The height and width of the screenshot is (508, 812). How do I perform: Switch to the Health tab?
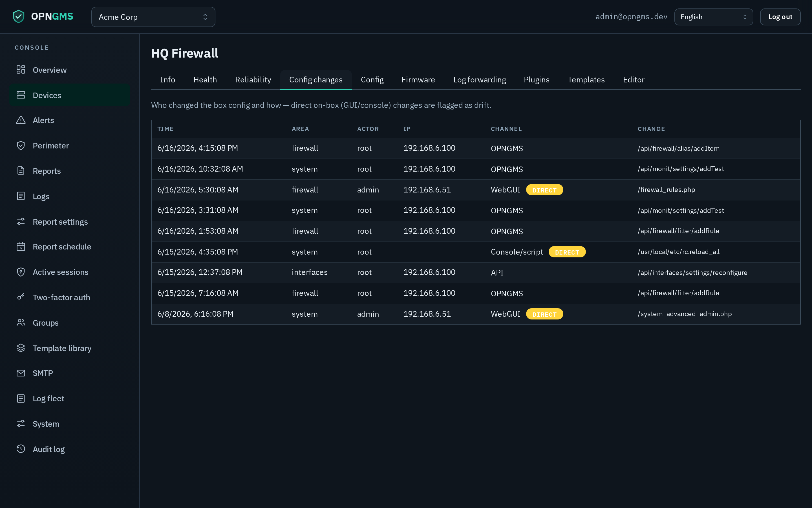[205, 80]
